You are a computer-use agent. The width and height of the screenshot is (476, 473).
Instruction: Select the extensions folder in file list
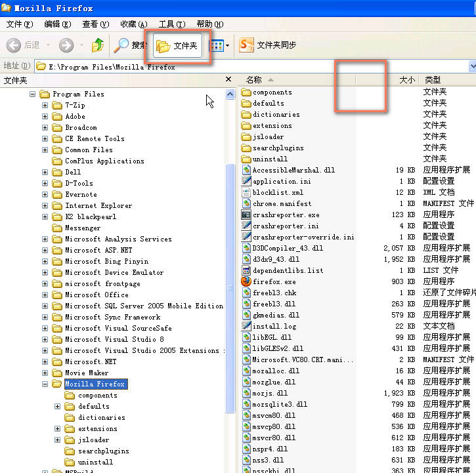coord(272,125)
